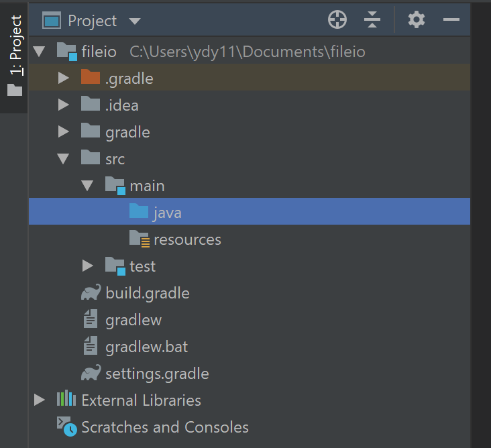
Task: Select the .gradle folder label
Action: click(129, 79)
